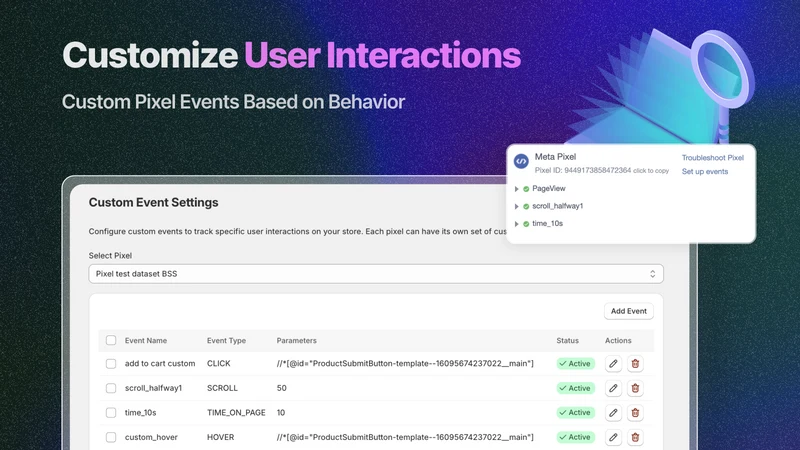Expand time_10s event in Meta Pixel panel
Screen dimensions: 800x450
pyautogui.click(x=516, y=223)
